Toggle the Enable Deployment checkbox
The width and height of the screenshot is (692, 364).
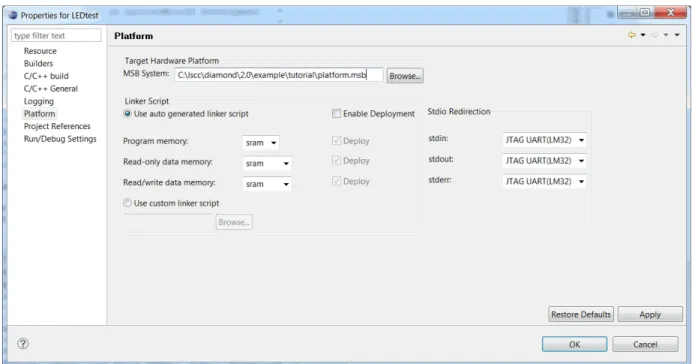[336, 114]
